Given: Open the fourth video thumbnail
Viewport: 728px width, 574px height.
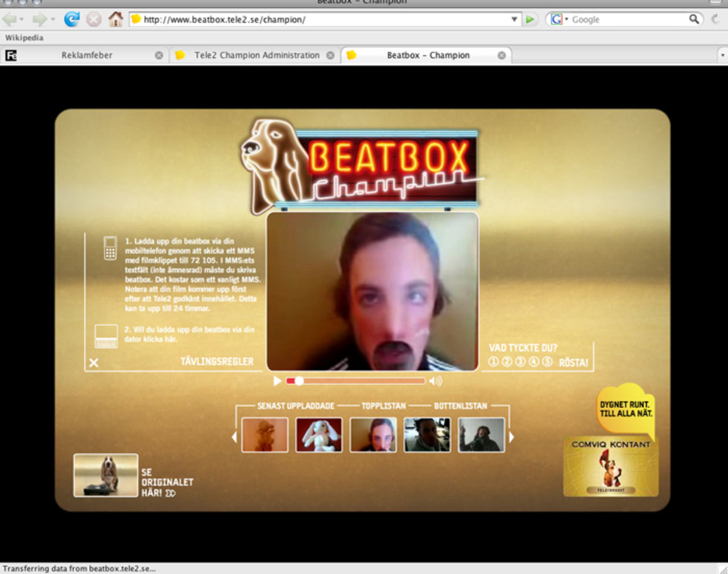Looking at the screenshot, I should [427, 435].
